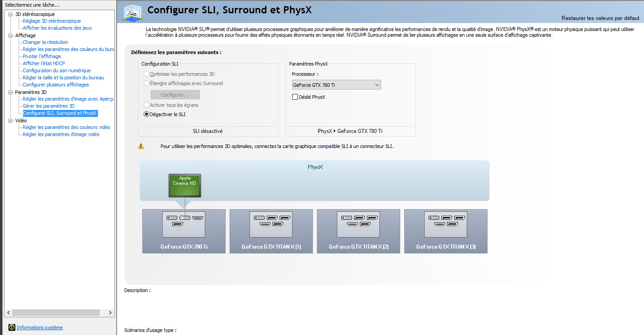The image size is (644, 335).
Task: Go to Changer la résolution
Action: coord(46,42)
